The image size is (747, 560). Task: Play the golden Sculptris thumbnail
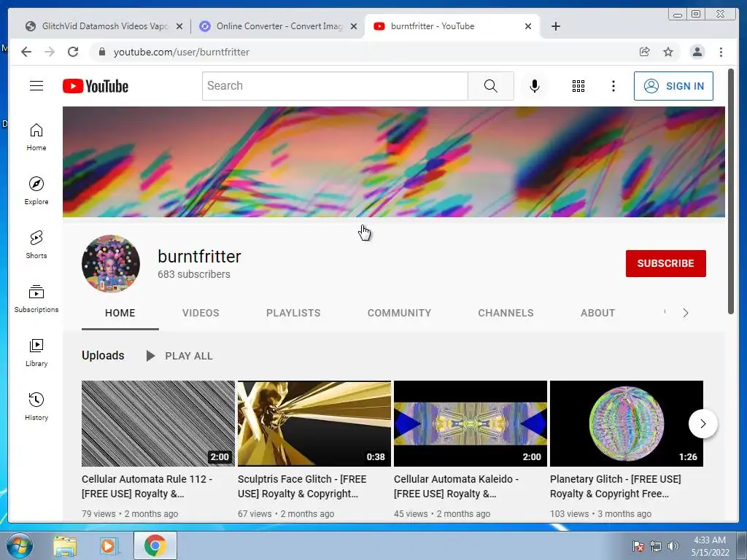[x=314, y=424]
